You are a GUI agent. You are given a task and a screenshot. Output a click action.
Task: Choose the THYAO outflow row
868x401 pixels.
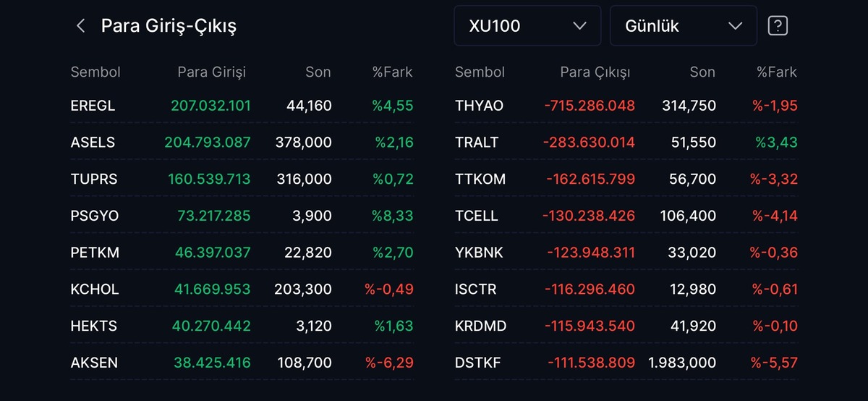pyautogui.click(x=626, y=106)
